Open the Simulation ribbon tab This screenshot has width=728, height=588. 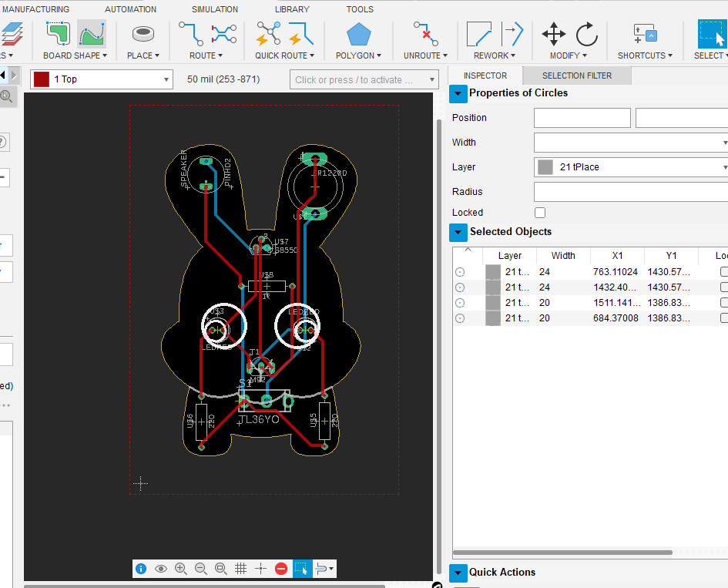pos(214,9)
